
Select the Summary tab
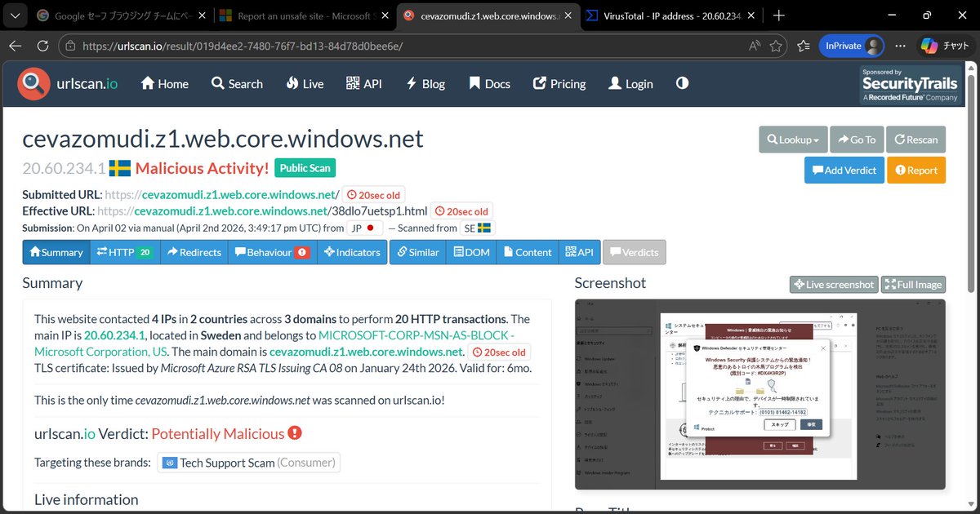coord(56,252)
